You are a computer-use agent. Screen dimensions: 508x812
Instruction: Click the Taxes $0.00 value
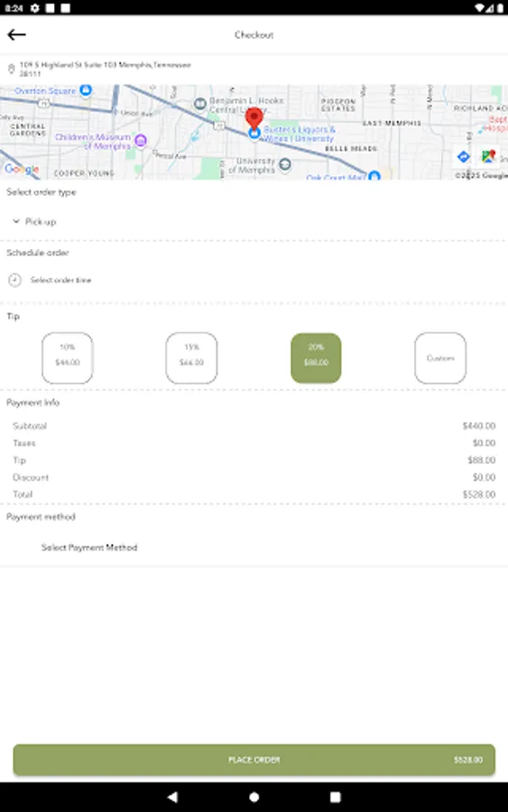click(485, 443)
